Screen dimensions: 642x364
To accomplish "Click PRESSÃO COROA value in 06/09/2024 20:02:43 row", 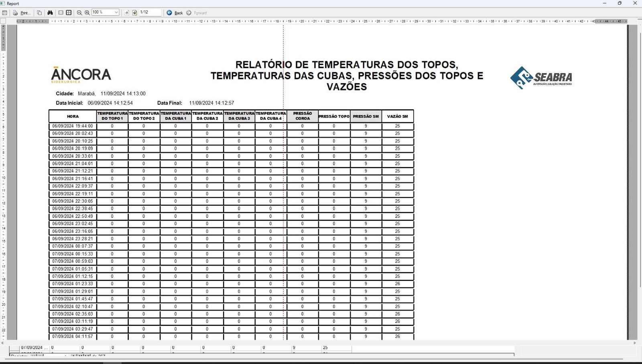I will point(303,134).
